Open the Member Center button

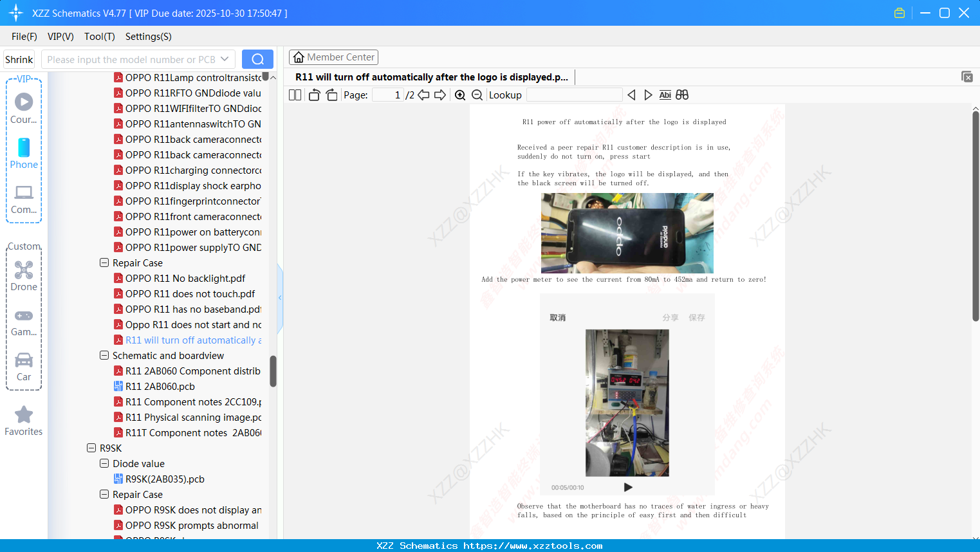[x=333, y=57]
